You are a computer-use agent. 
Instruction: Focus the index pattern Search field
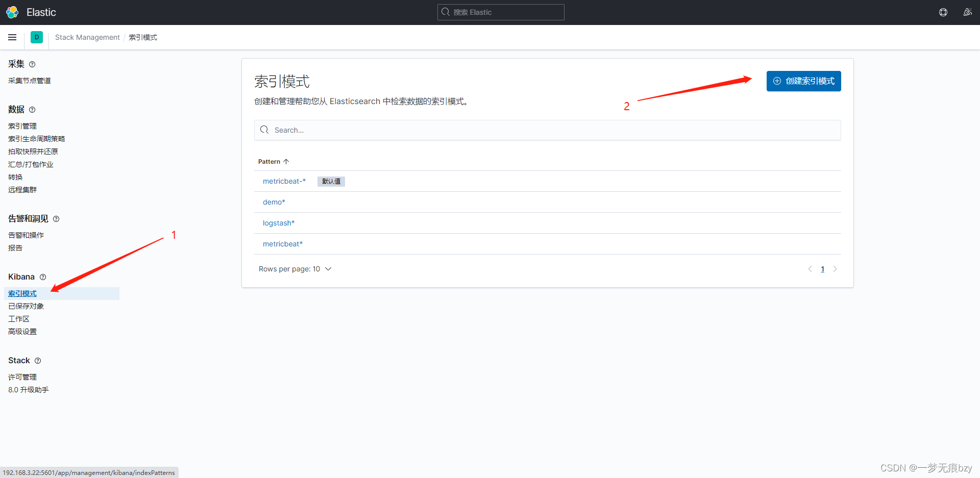(547, 130)
